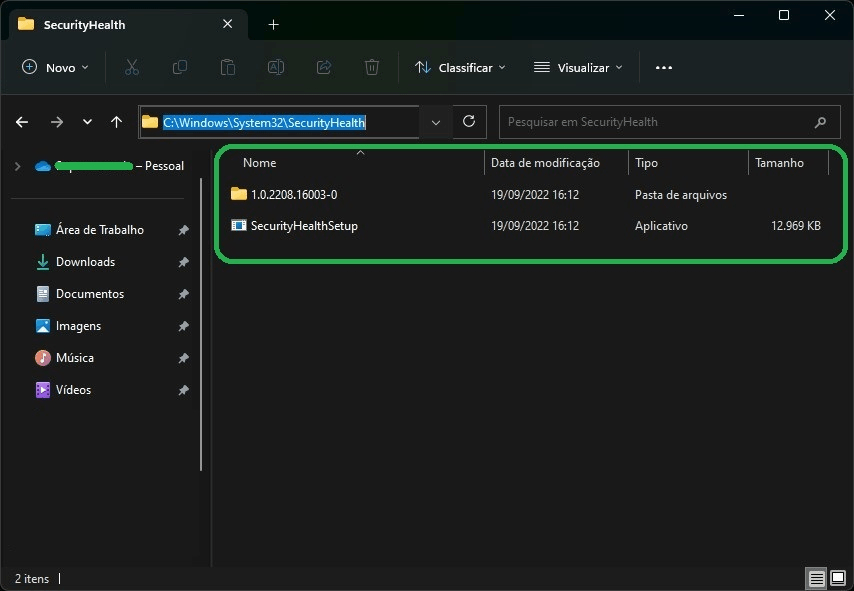Click the 2 itens status text
854x591 pixels.
[x=32, y=578]
